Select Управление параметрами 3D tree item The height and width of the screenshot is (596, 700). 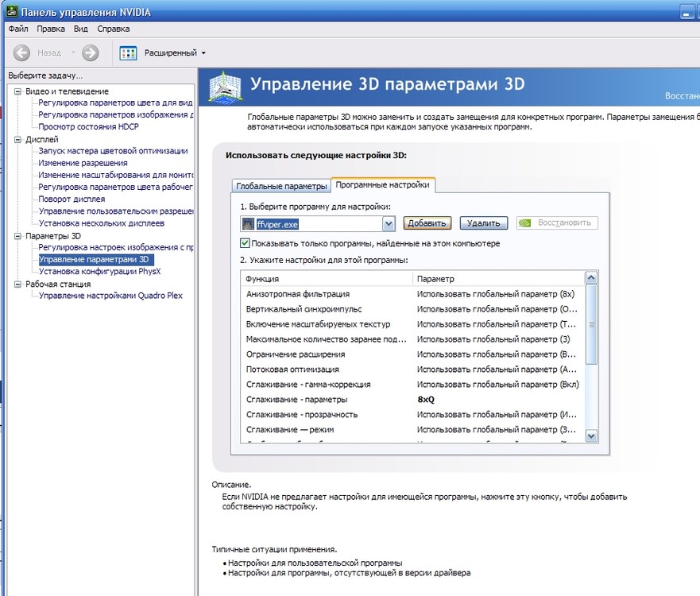96,259
